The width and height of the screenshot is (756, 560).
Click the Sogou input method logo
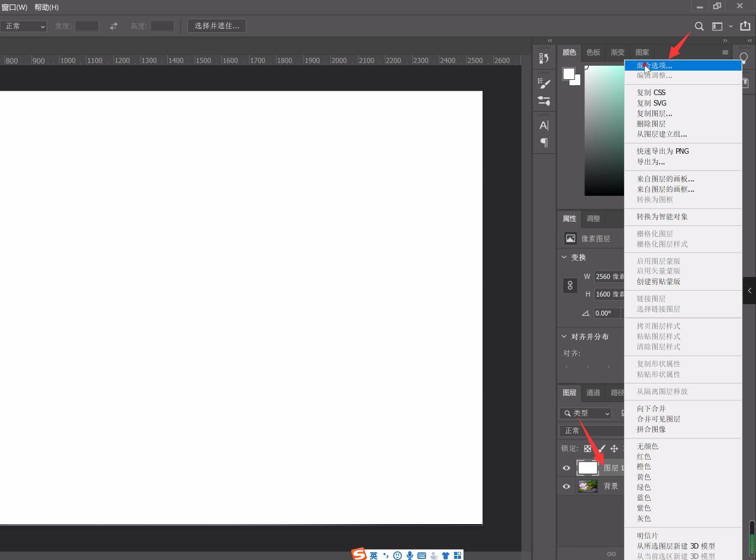coord(359,554)
